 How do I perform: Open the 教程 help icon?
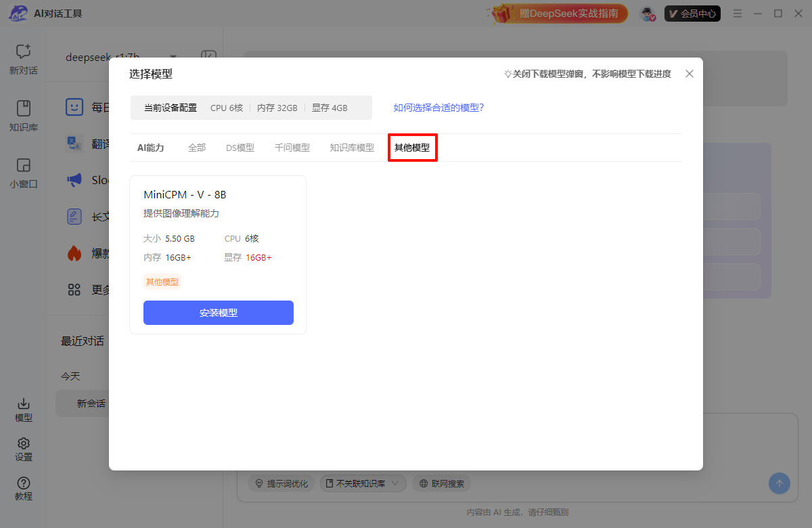click(x=24, y=483)
